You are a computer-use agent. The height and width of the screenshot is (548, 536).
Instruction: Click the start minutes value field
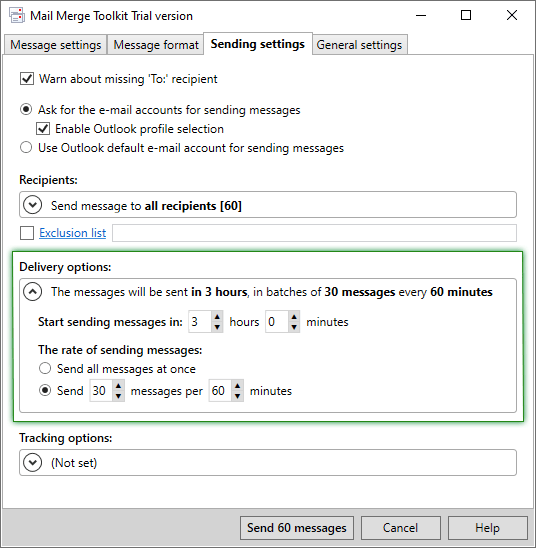tap(276, 322)
